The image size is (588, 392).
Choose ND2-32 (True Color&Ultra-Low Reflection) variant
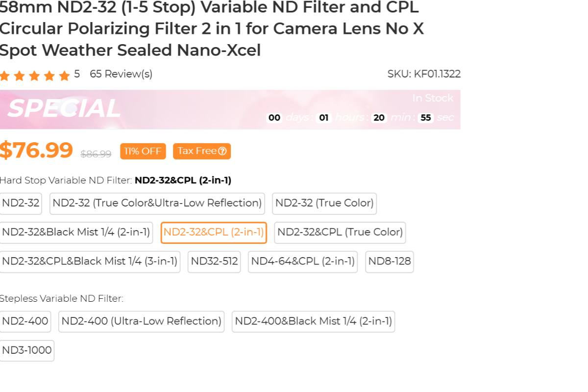click(157, 203)
